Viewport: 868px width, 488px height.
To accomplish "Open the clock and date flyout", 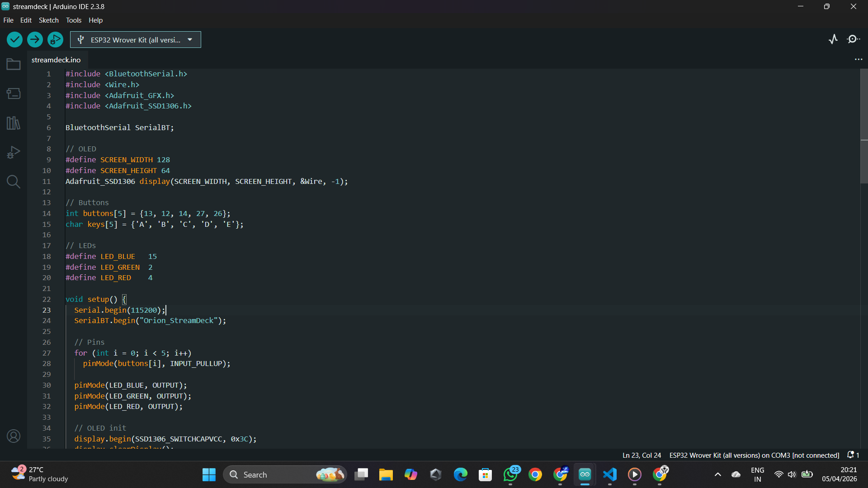I will (840, 474).
